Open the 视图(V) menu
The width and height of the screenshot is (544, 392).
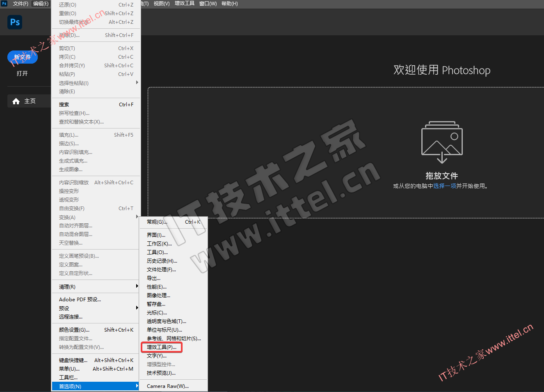(162, 4)
